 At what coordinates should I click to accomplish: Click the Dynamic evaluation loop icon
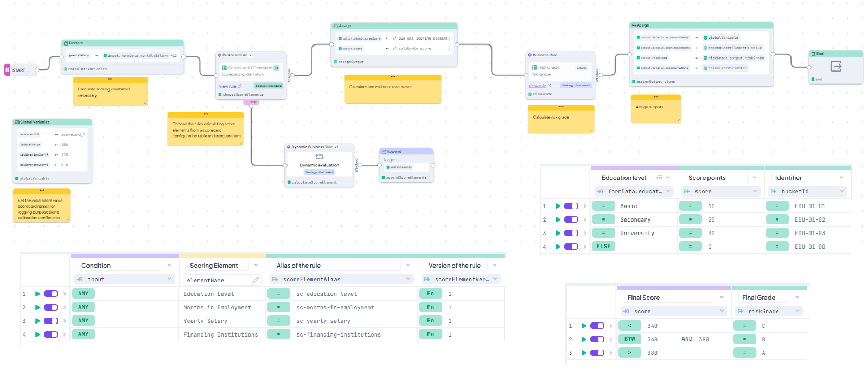click(x=319, y=157)
